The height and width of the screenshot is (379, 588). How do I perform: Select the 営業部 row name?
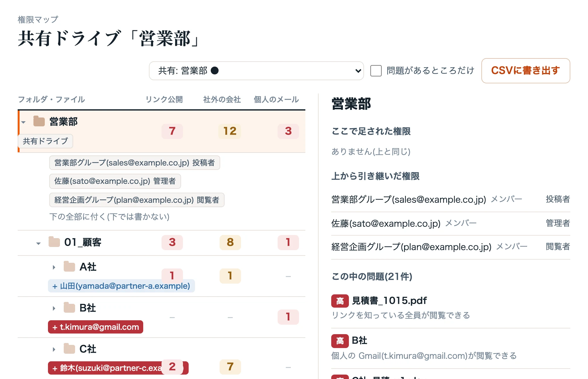pos(63,122)
